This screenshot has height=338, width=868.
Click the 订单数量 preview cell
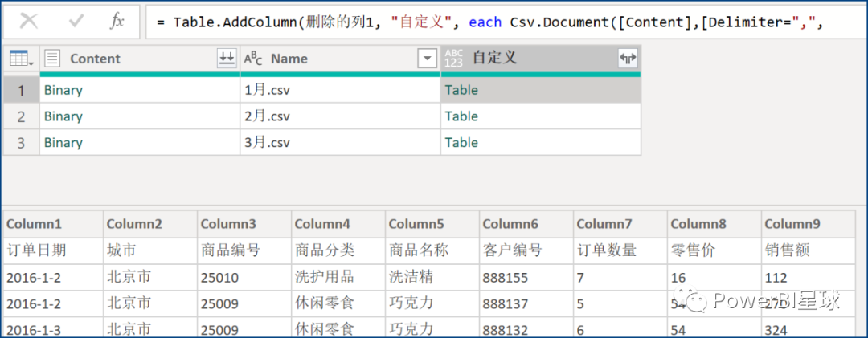620,250
